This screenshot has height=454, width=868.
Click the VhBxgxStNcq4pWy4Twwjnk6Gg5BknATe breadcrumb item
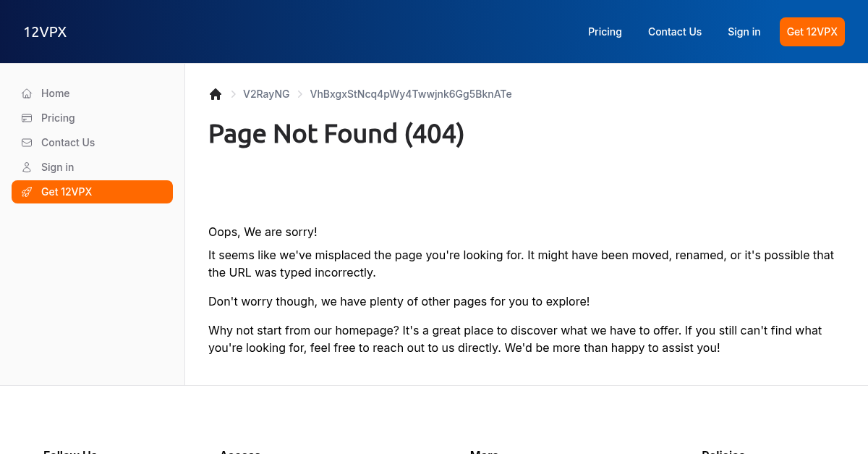point(411,94)
